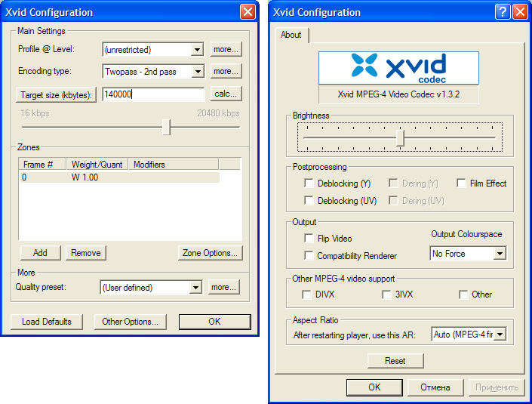532x404 pixels.
Task: Expand the Aspect Ratio dropdown
Action: point(500,335)
